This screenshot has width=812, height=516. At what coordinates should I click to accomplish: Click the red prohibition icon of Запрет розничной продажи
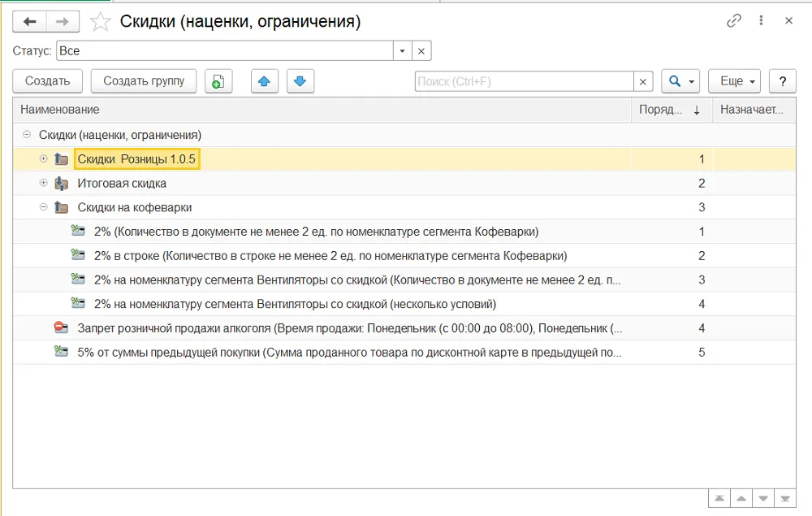point(61,327)
